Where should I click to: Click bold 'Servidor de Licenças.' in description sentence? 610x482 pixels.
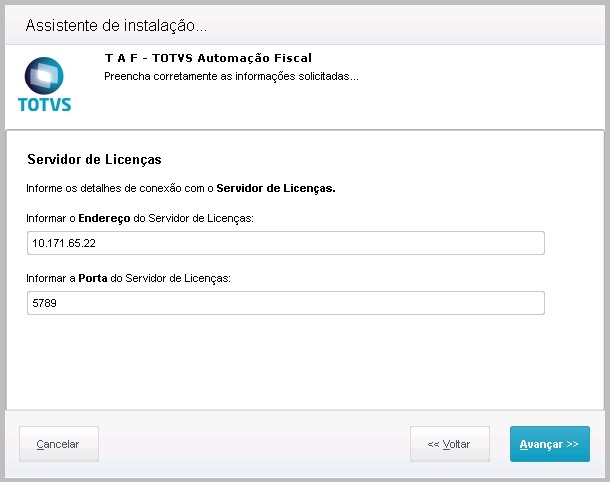click(276, 188)
